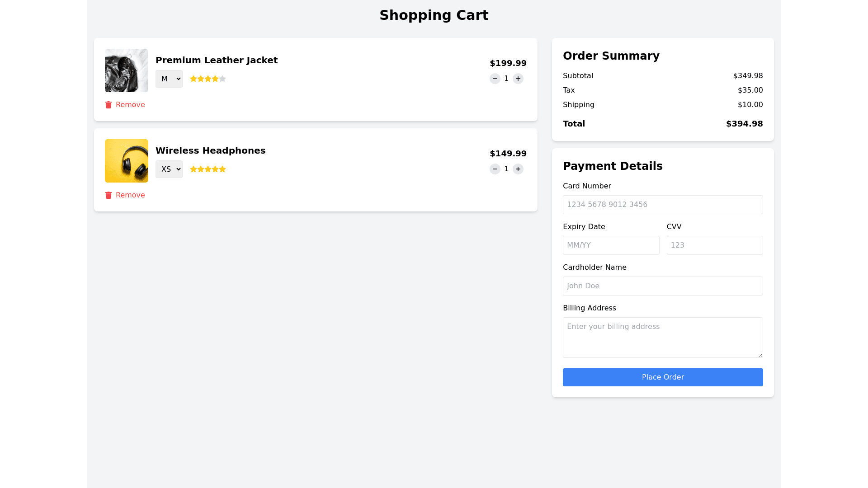
Task: Click the Expiry Date field
Action: click(x=611, y=245)
